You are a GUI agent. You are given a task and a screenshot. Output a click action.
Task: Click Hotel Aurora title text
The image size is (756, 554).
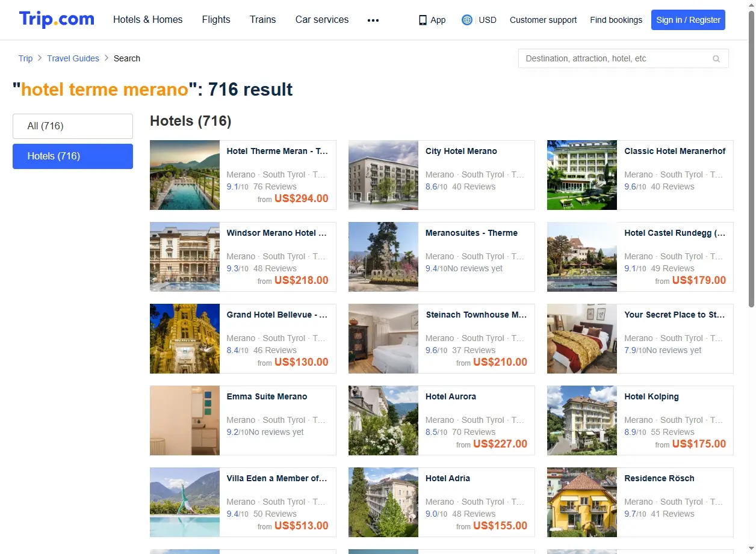(x=451, y=397)
